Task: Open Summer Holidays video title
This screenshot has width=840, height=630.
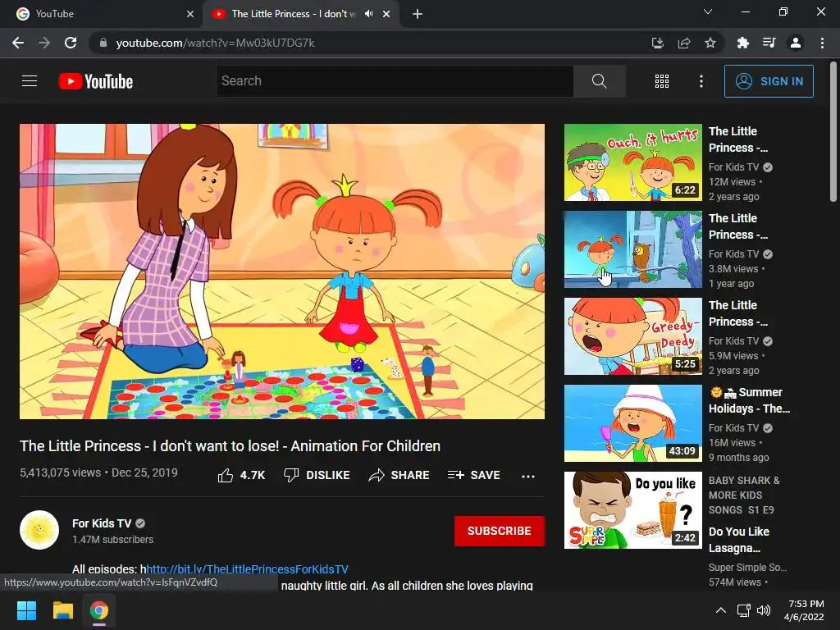Action: 750,400
